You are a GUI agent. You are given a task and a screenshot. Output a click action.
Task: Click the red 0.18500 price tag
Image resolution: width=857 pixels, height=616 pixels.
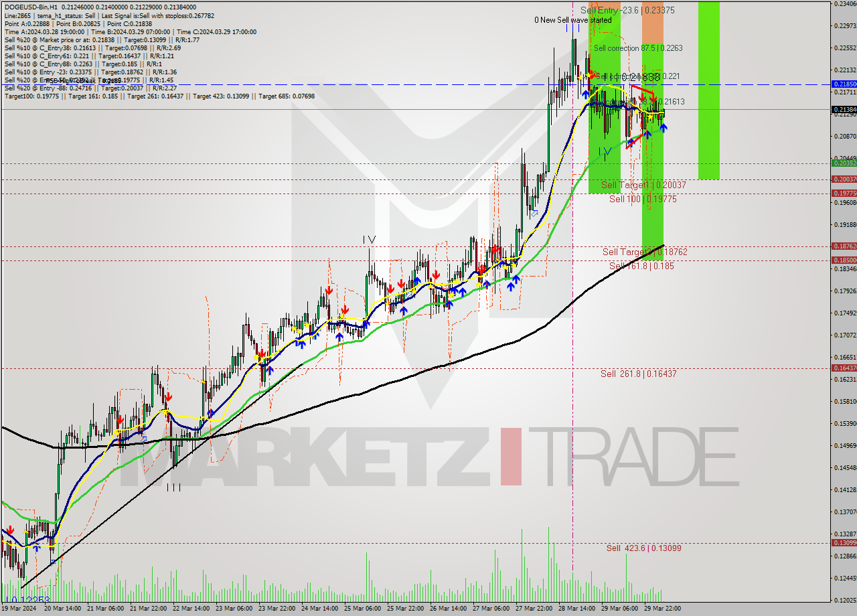coord(844,260)
